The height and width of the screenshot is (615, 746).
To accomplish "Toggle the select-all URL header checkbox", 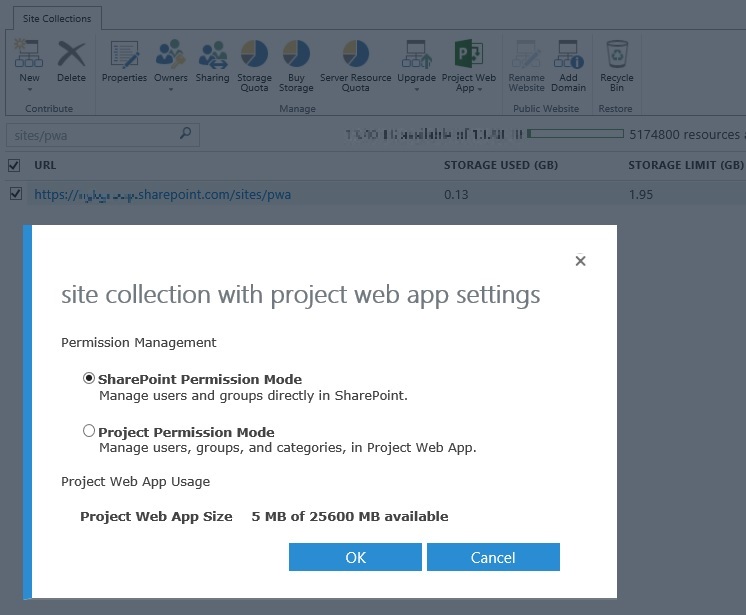I will (14, 166).
